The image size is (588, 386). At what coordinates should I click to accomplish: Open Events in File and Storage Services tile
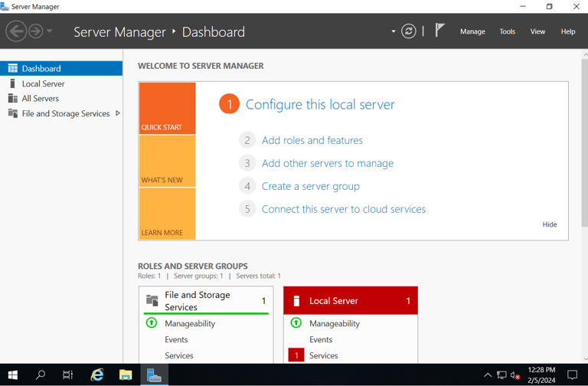[x=176, y=339]
